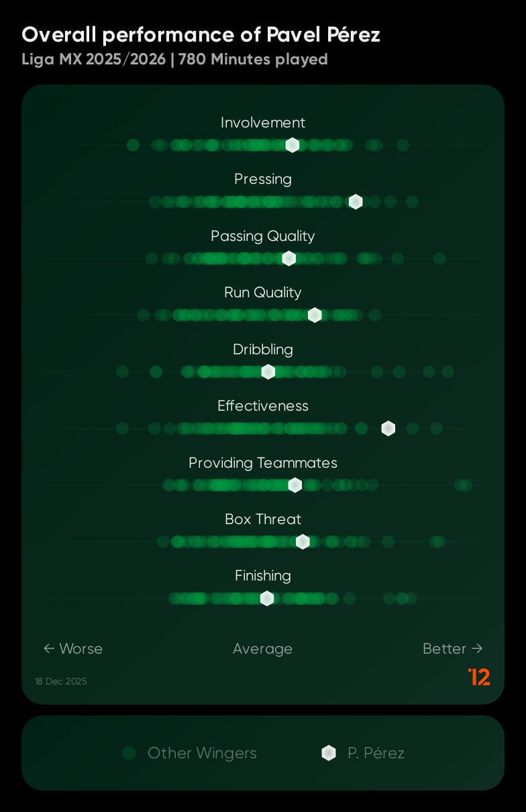Click the Worse arrow label
This screenshot has width=526, height=812.
point(73,649)
